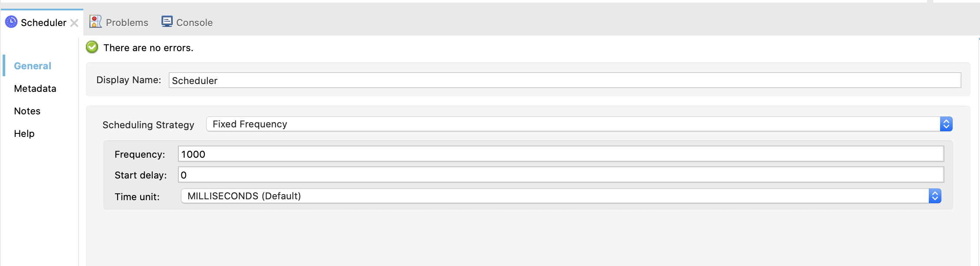Image resolution: width=980 pixels, height=266 pixels.
Task: Select the Metadata section in the sidebar
Action: pyautogui.click(x=35, y=88)
